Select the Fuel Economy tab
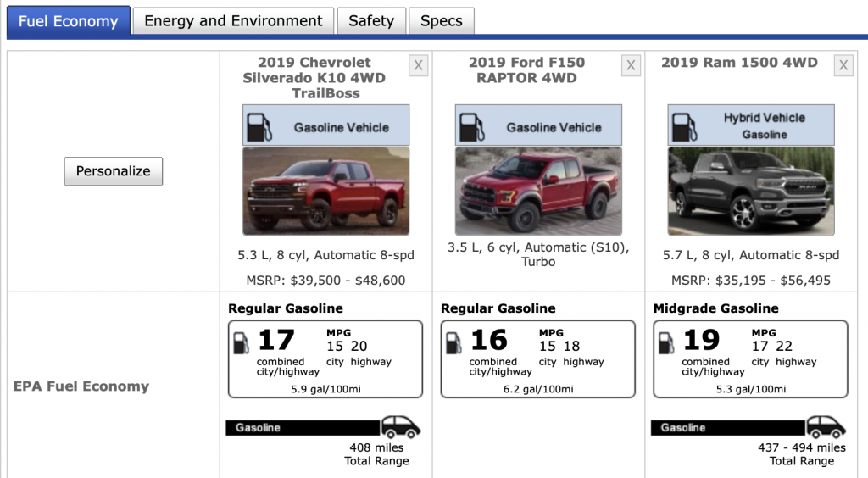The width and height of the screenshot is (868, 478). point(68,21)
